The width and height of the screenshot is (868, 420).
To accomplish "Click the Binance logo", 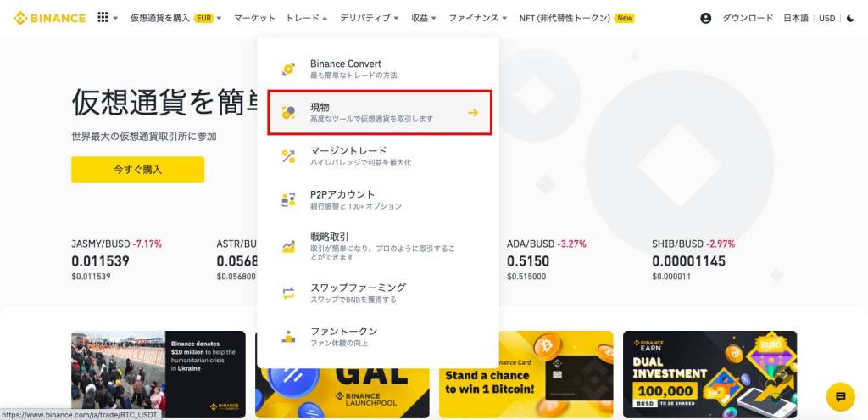I will 49,18.
